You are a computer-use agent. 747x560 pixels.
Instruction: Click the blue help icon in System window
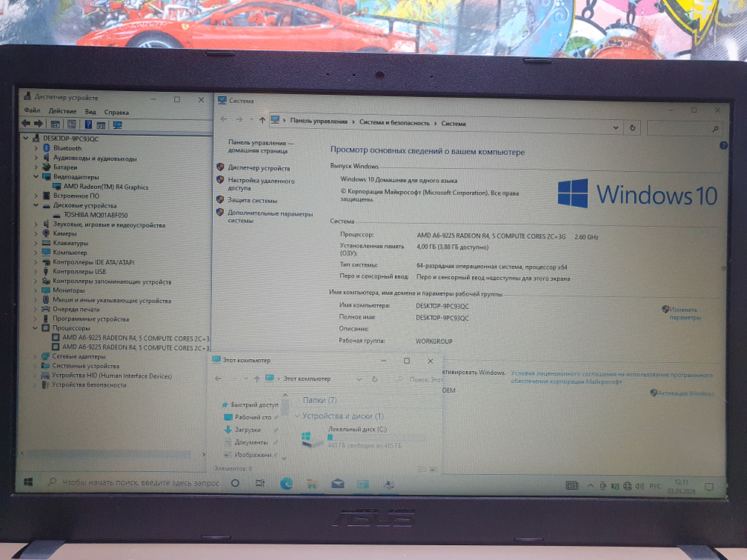coord(723,146)
